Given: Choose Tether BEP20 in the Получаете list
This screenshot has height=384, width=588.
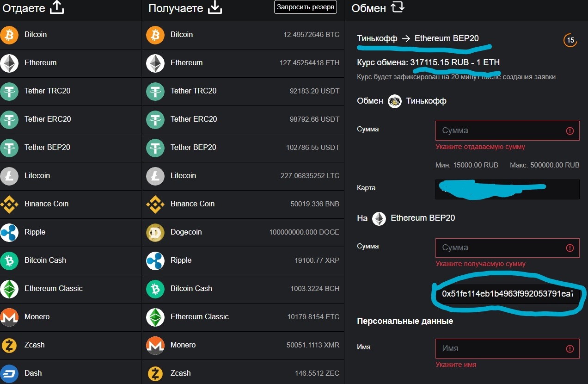Looking at the screenshot, I should click(x=243, y=148).
